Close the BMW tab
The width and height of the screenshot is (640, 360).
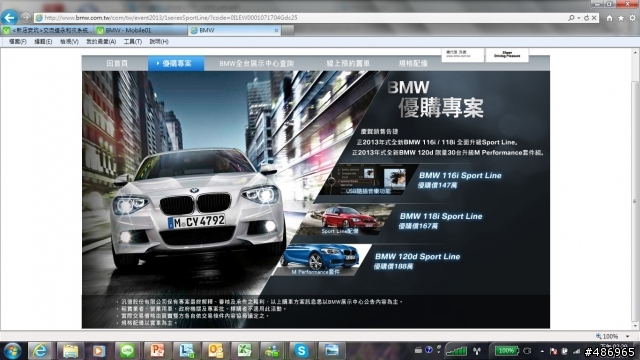pyautogui.click(x=276, y=30)
